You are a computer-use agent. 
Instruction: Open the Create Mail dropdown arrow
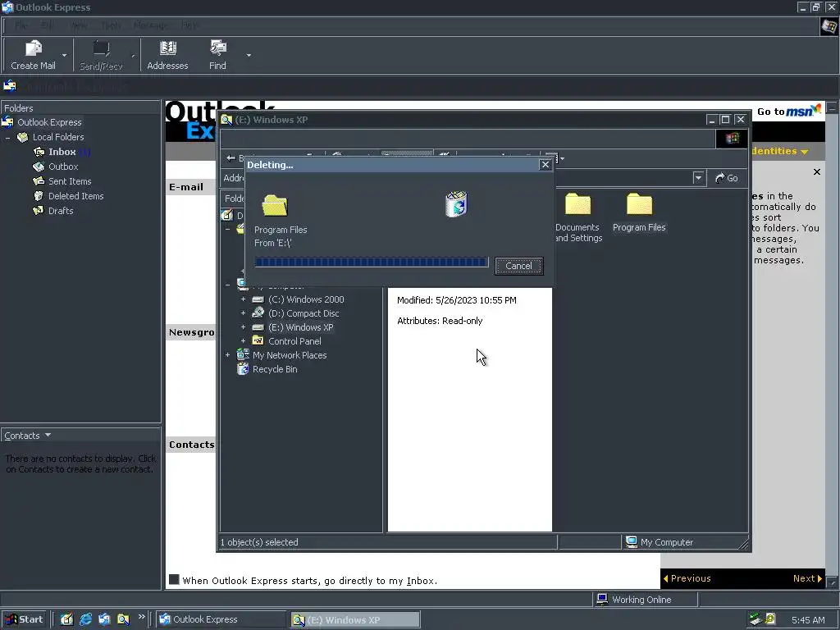[x=64, y=55]
